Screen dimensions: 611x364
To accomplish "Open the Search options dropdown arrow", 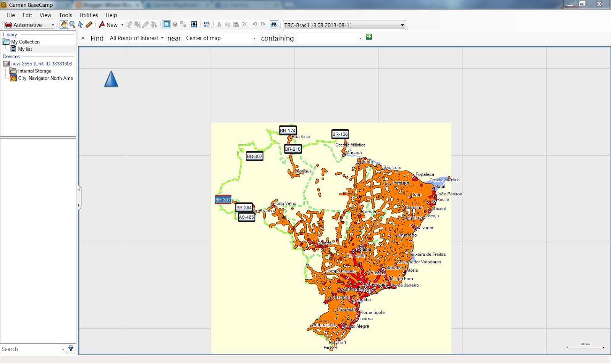I will tap(63, 349).
